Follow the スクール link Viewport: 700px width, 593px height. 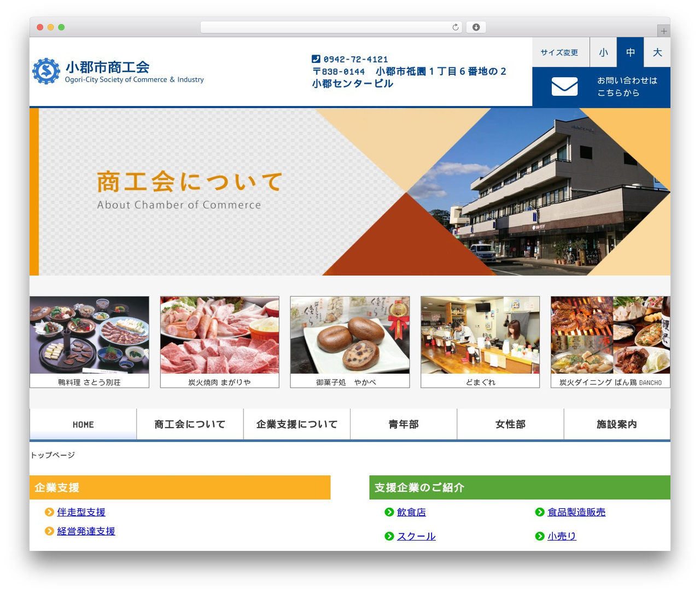(x=416, y=536)
